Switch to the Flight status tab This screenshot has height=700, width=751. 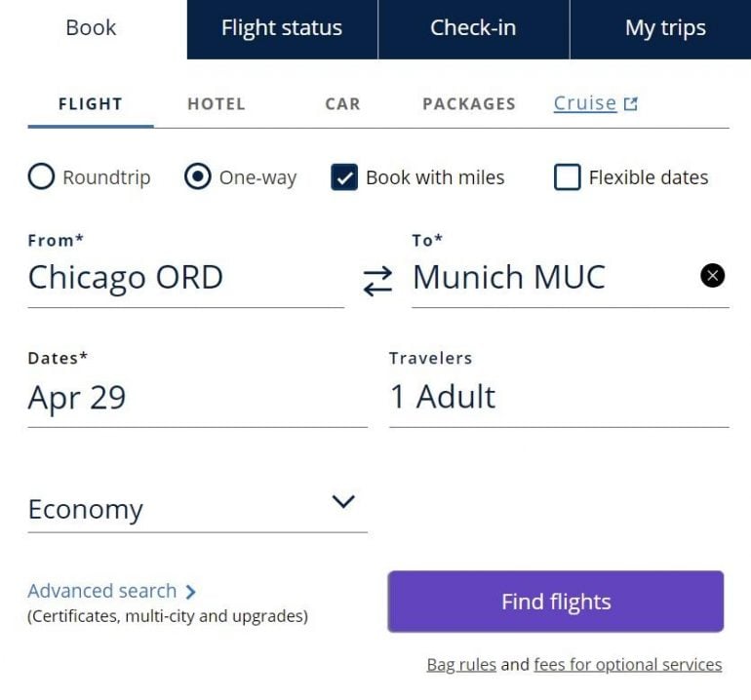[x=282, y=28]
